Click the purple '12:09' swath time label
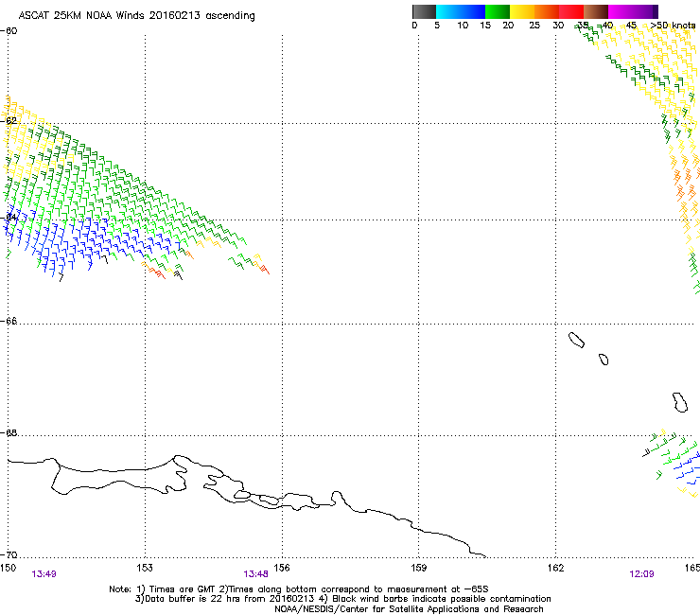This screenshot has height=615, width=700. (x=641, y=574)
